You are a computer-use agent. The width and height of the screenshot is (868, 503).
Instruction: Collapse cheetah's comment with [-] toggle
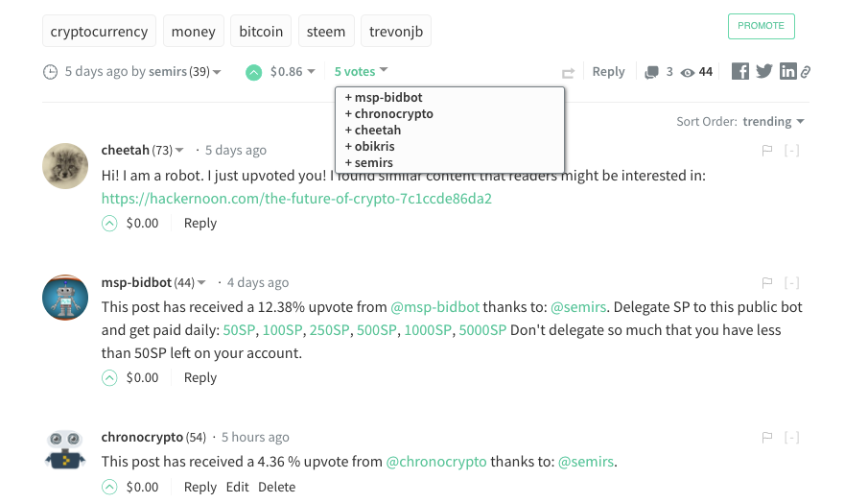click(791, 150)
